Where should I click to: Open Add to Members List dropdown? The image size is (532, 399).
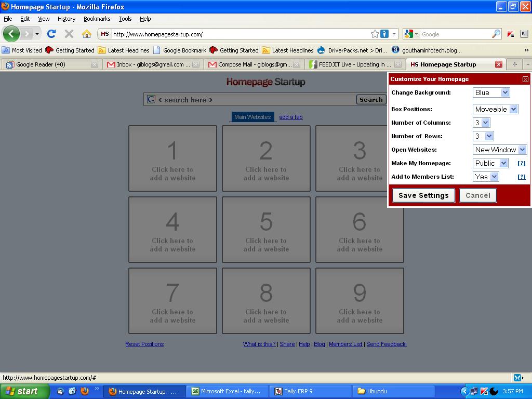pyautogui.click(x=486, y=177)
